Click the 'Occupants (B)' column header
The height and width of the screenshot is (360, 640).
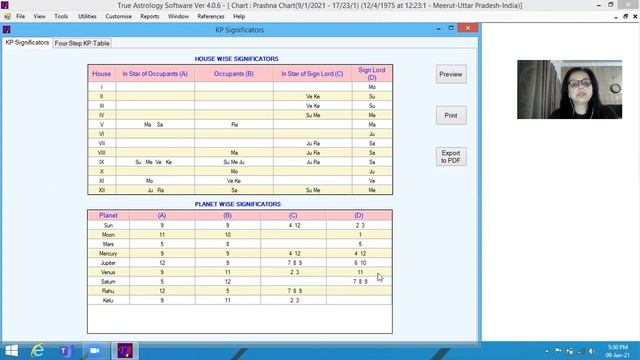coord(234,74)
